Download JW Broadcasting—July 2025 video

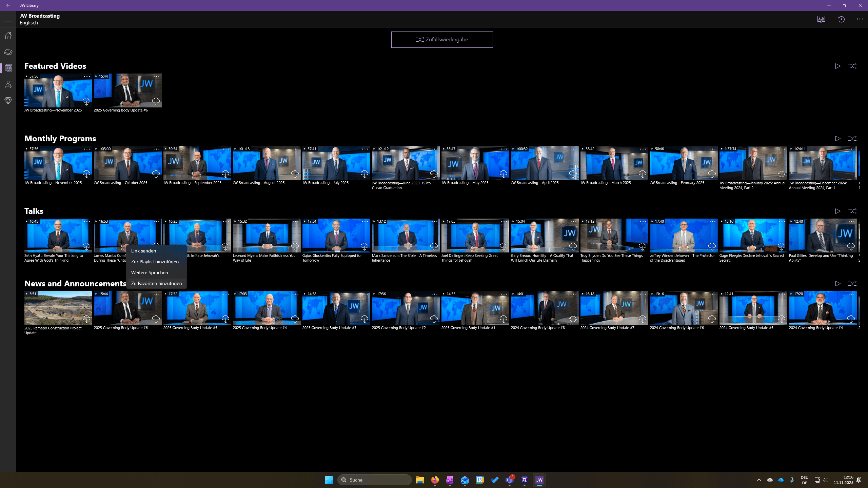pos(364,174)
